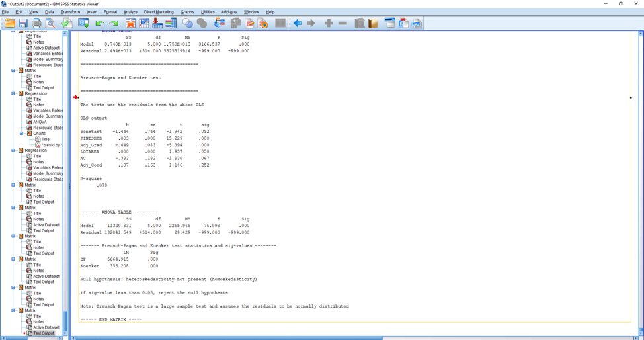Open the Direct Marketing menu
644x340 pixels.
pyautogui.click(x=159, y=12)
